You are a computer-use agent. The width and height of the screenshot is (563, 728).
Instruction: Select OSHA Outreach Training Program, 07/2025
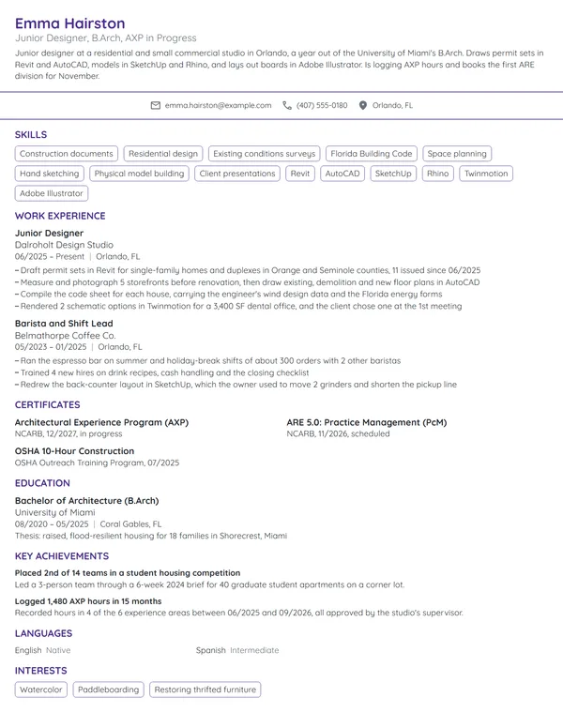point(97,463)
